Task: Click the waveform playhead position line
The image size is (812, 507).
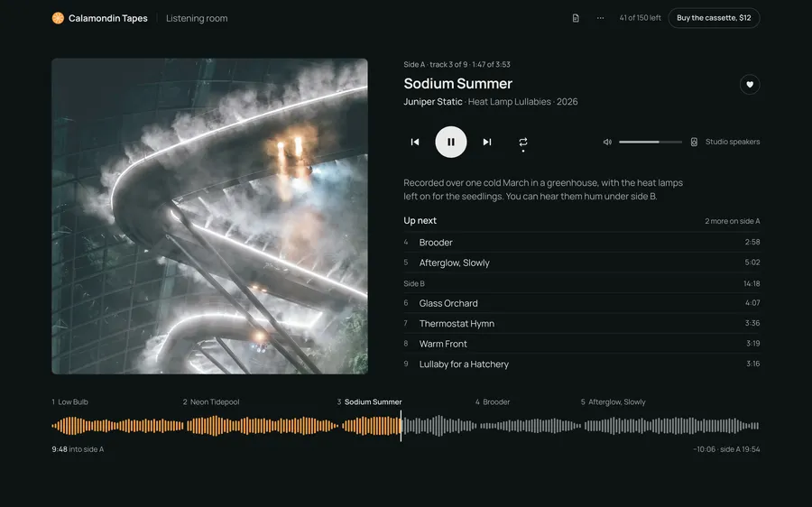Action: click(x=401, y=426)
